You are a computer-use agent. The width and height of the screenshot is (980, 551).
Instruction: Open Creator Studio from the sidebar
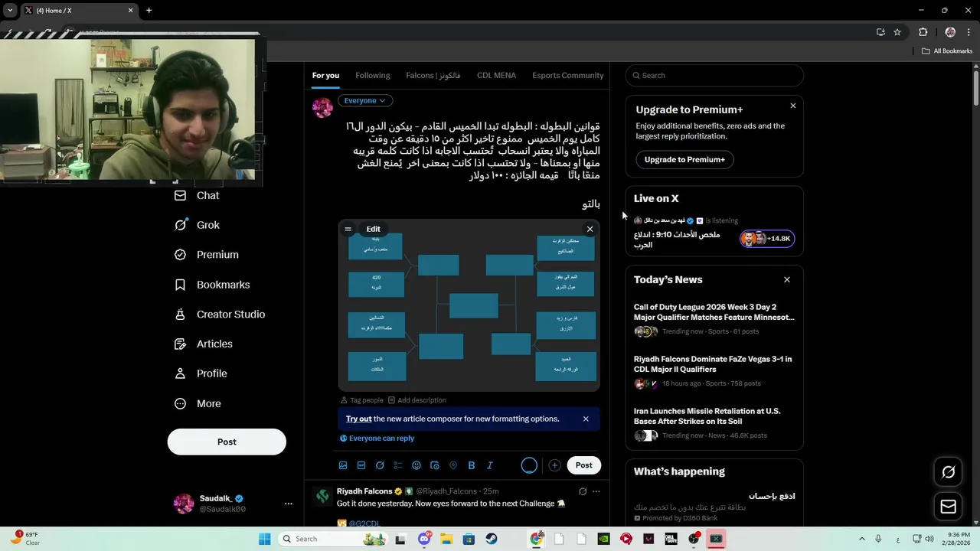(220, 315)
